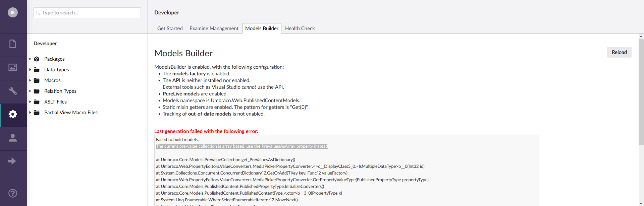Click the 'Failed to build models.' text
This screenshot has width=644, height=206.
point(177,140)
